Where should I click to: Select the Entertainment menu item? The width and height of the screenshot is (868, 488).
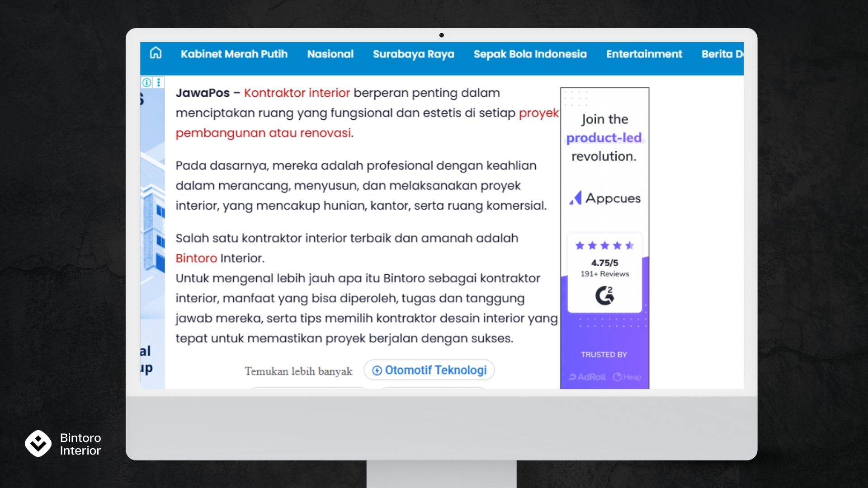pyautogui.click(x=644, y=54)
